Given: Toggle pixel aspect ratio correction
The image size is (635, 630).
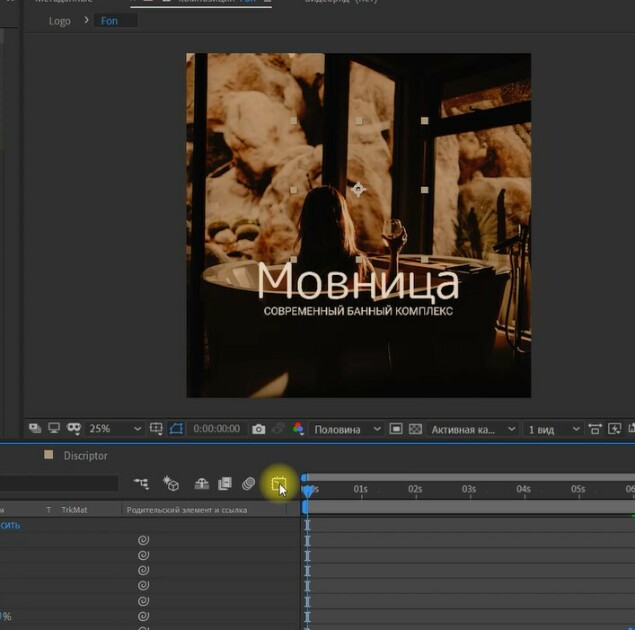Looking at the screenshot, I should pos(595,429).
